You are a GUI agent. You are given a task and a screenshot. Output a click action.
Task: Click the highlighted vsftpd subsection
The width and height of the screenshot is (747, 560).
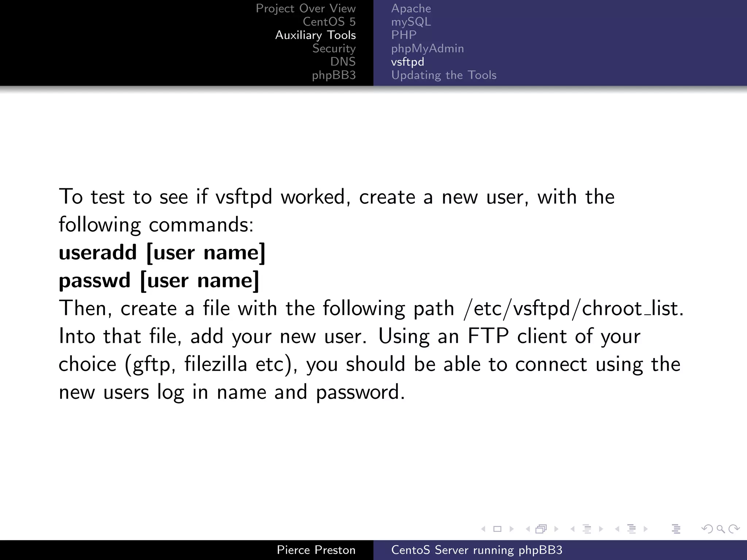[x=407, y=62]
